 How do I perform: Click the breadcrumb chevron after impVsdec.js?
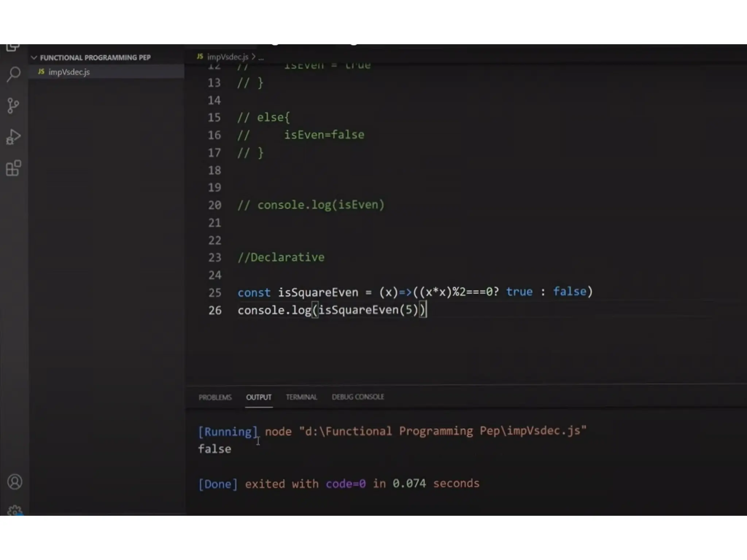point(253,57)
